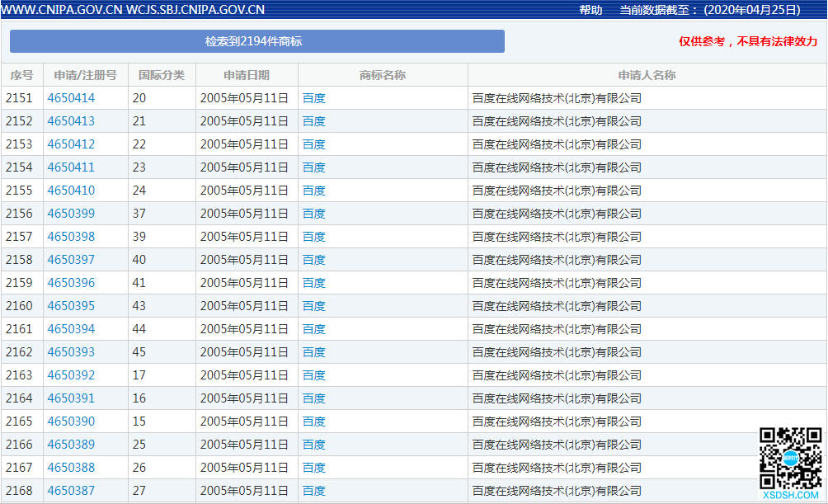The width and height of the screenshot is (828, 504).
Task: Select applicant name cell in row 2152
Action: pyautogui.click(x=647, y=121)
